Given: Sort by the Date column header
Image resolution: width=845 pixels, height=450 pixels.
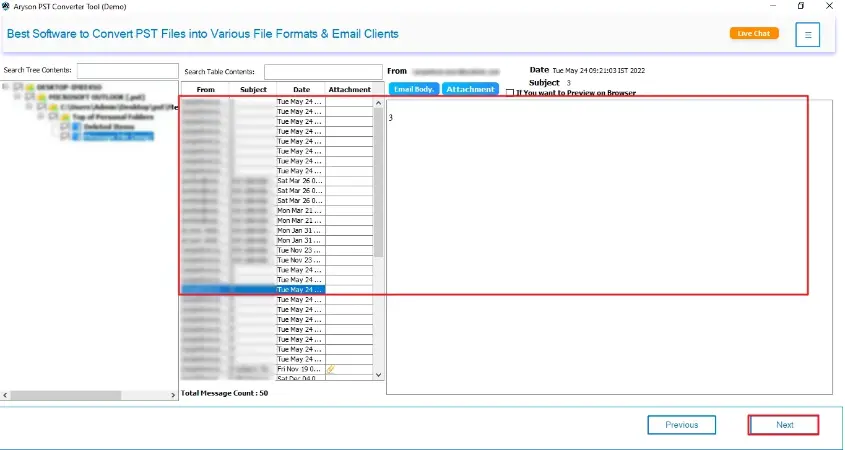Looking at the screenshot, I should coord(301,89).
